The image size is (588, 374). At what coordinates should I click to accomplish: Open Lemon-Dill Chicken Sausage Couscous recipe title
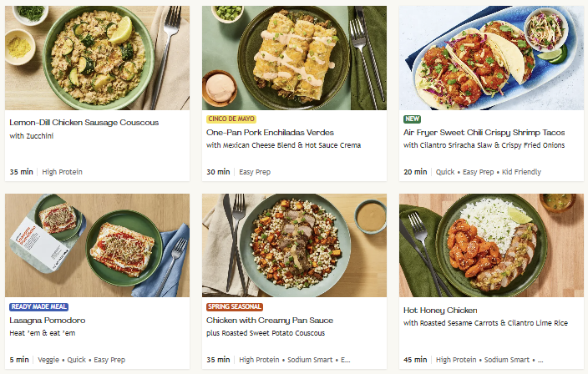tap(84, 123)
